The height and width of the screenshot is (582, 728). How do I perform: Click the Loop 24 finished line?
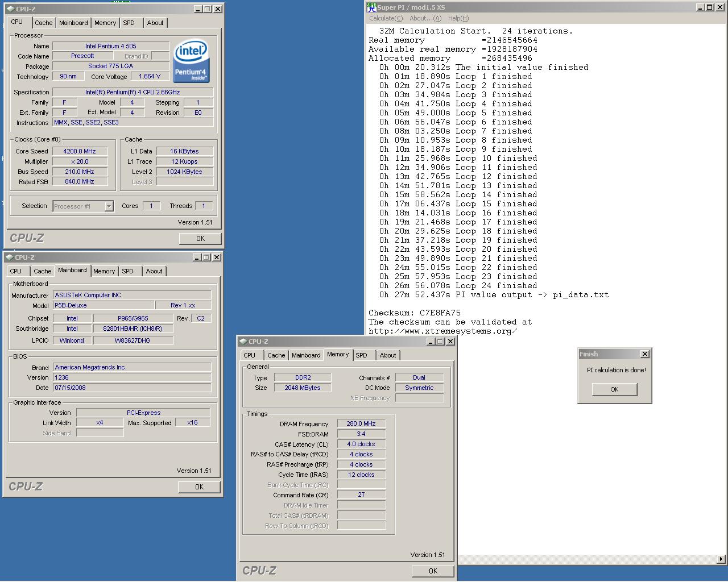tap(458, 285)
